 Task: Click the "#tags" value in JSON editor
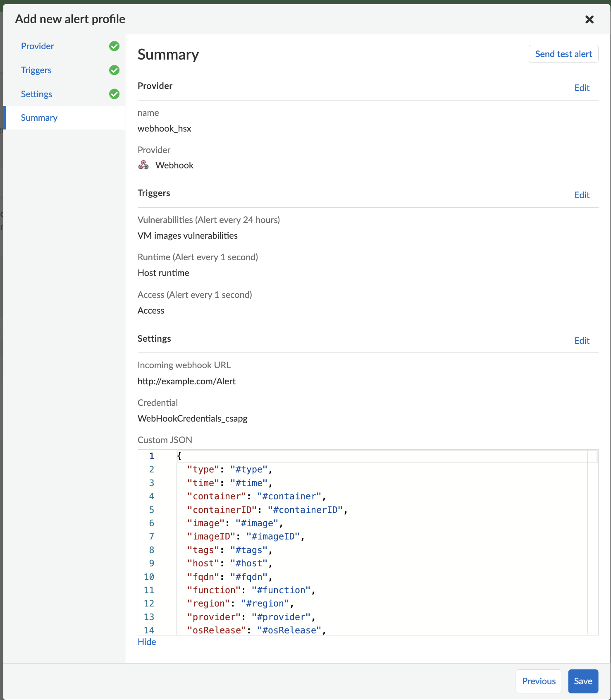coord(249,550)
